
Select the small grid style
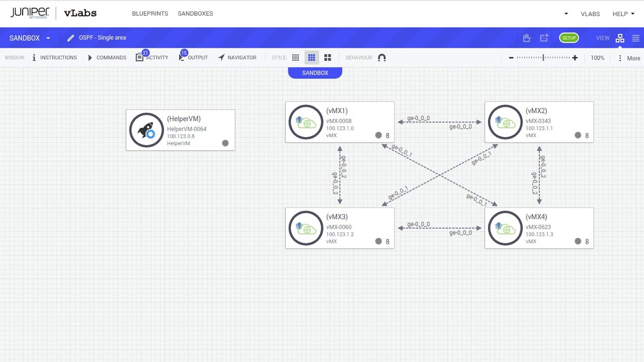pos(296,58)
